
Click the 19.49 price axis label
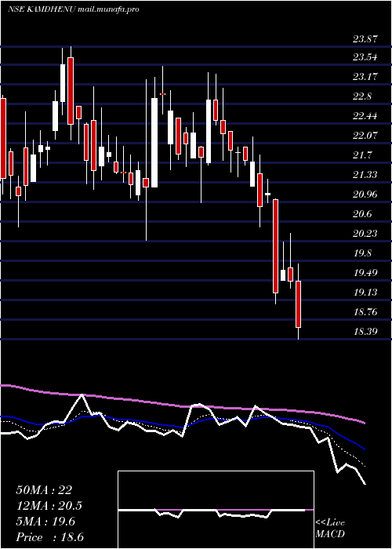(365, 273)
